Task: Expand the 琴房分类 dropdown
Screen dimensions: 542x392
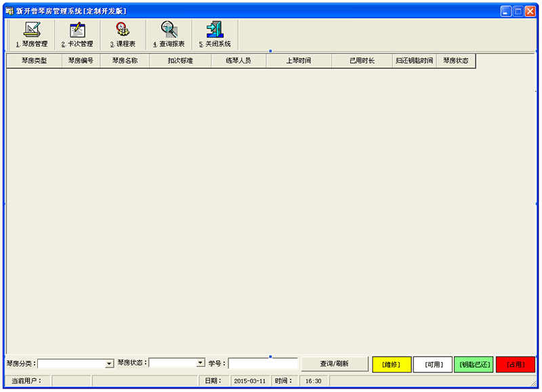Action: pyautogui.click(x=109, y=364)
